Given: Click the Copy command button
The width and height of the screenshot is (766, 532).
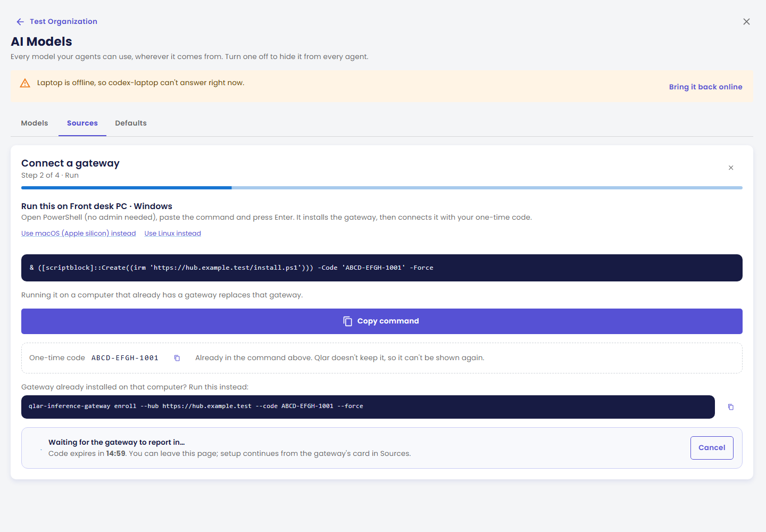Looking at the screenshot, I should tap(382, 321).
